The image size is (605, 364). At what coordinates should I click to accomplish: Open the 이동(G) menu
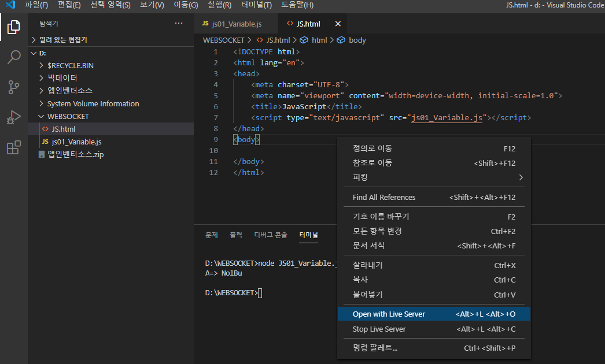point(186,5)
